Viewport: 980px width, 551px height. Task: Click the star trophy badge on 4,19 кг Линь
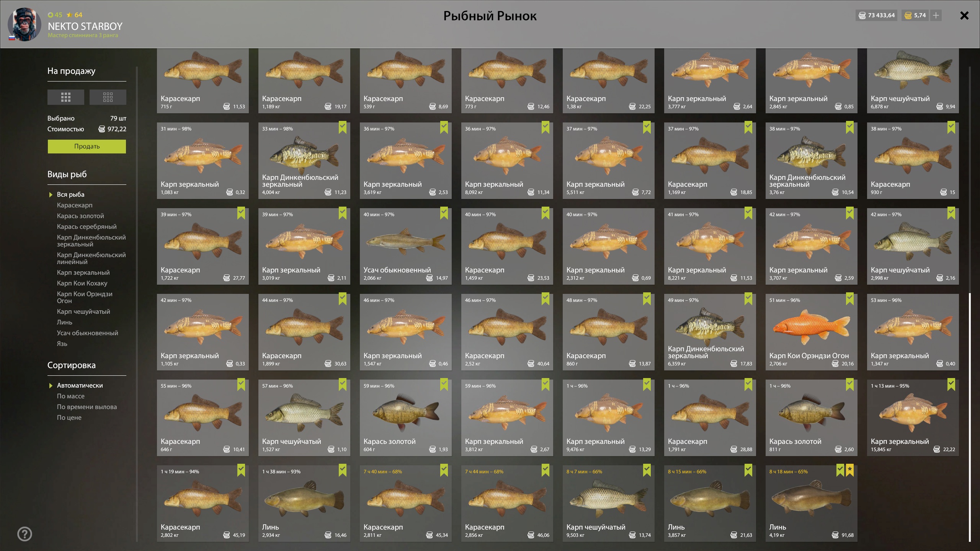tap(849, 470)
